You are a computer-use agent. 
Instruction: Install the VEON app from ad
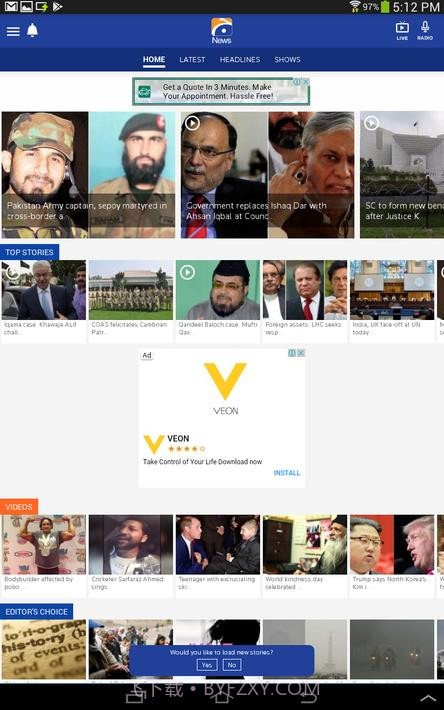(x=286, y=473)
